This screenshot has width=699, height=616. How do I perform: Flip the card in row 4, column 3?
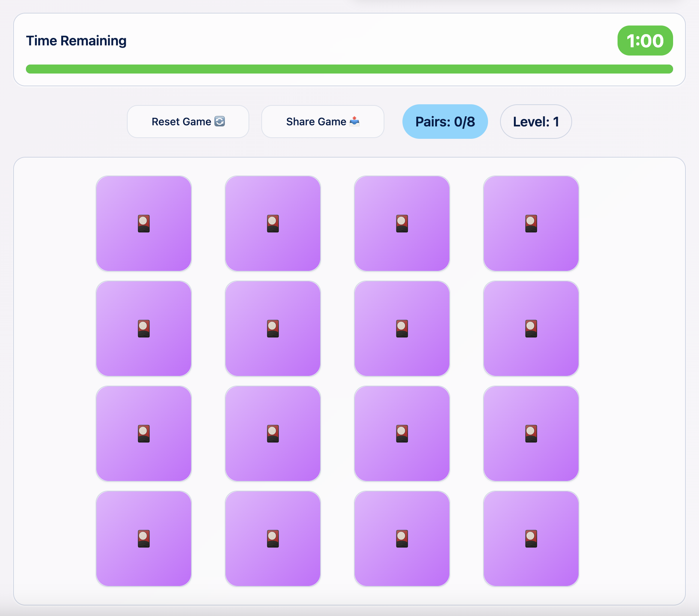pyautogui.click(x=402, y=539)
